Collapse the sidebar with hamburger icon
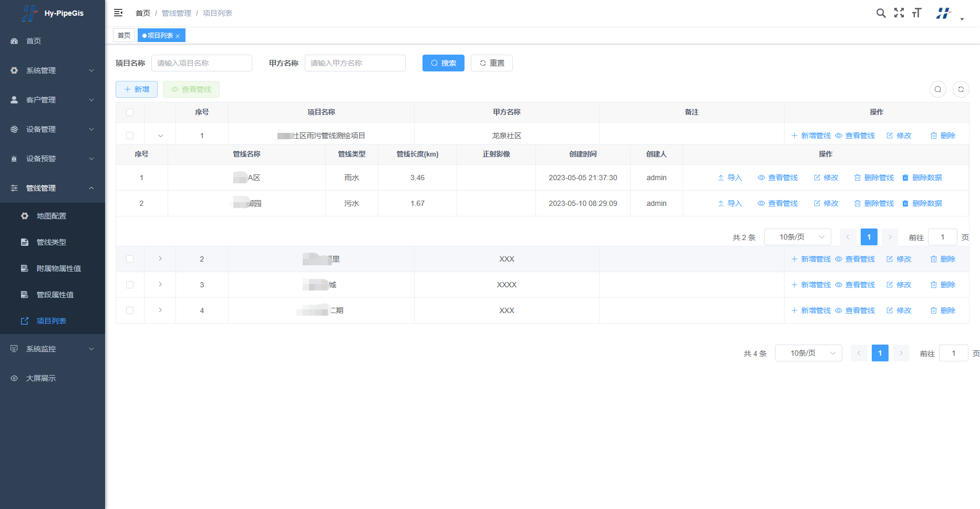Viewport: 980px width, 509px height. (x=118, y=13)
